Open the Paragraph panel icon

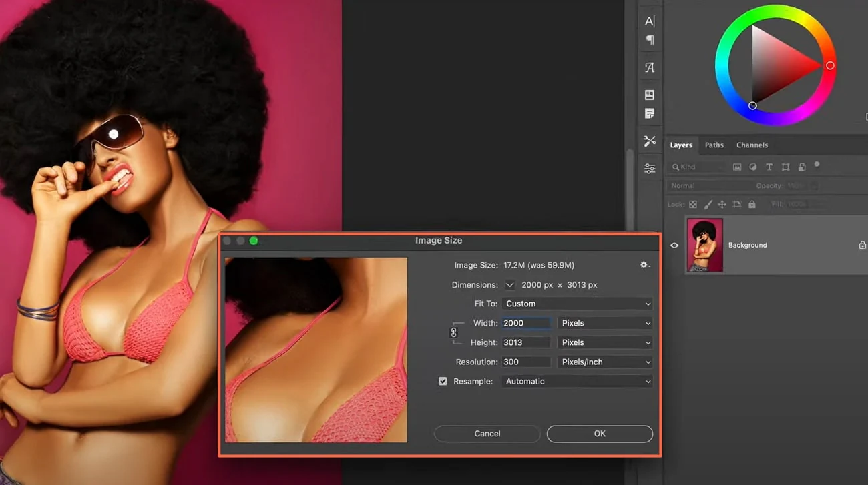click(650, 40)
